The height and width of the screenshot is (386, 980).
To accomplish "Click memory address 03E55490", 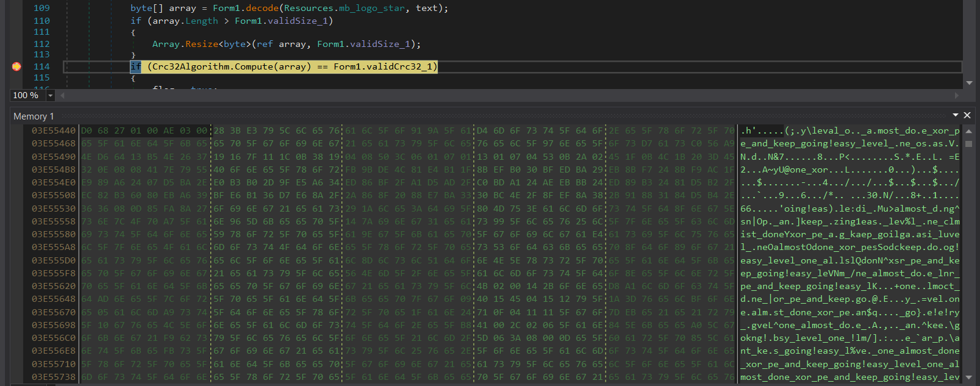I will pyautogui.click(x=54, y=157).
